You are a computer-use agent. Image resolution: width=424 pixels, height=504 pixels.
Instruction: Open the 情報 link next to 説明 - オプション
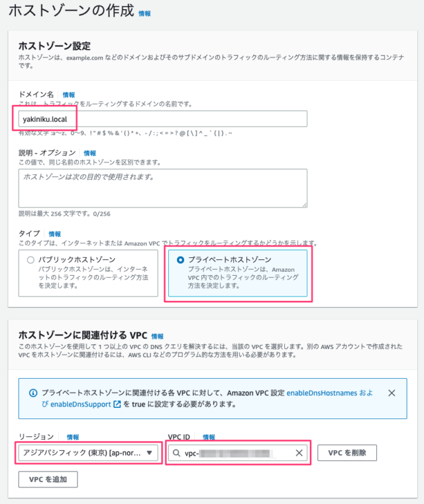coord(89,153)
